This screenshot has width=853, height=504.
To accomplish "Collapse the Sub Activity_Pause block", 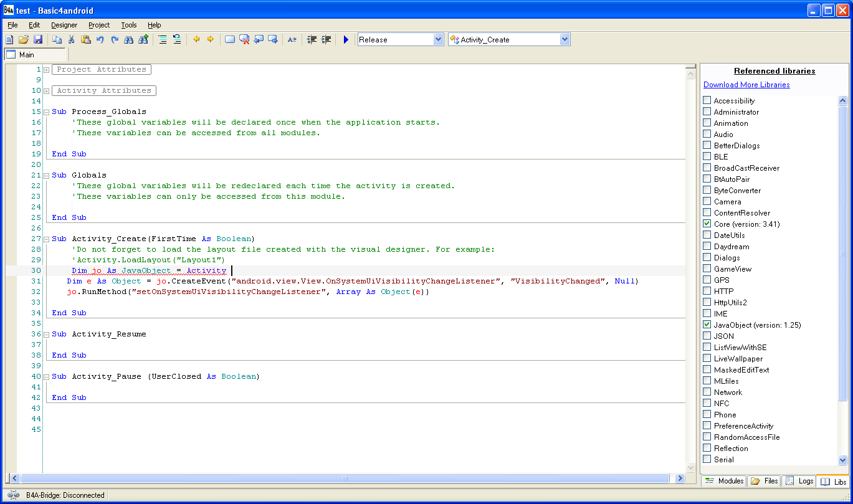I will coord(47,377).
